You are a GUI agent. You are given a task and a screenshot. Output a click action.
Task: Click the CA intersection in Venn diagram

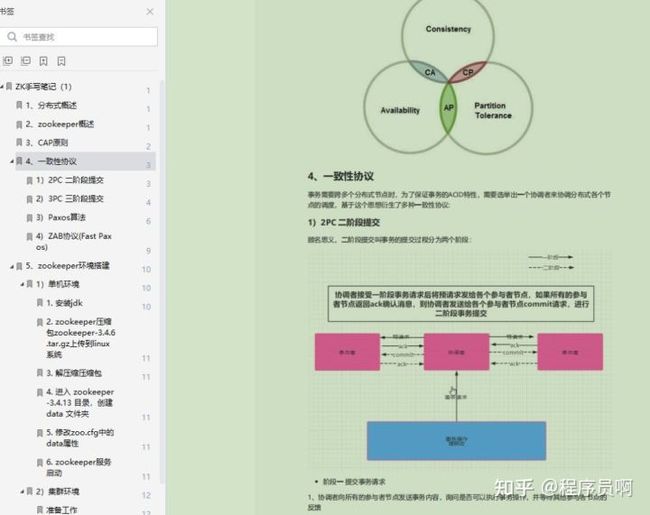pos(429,72)
